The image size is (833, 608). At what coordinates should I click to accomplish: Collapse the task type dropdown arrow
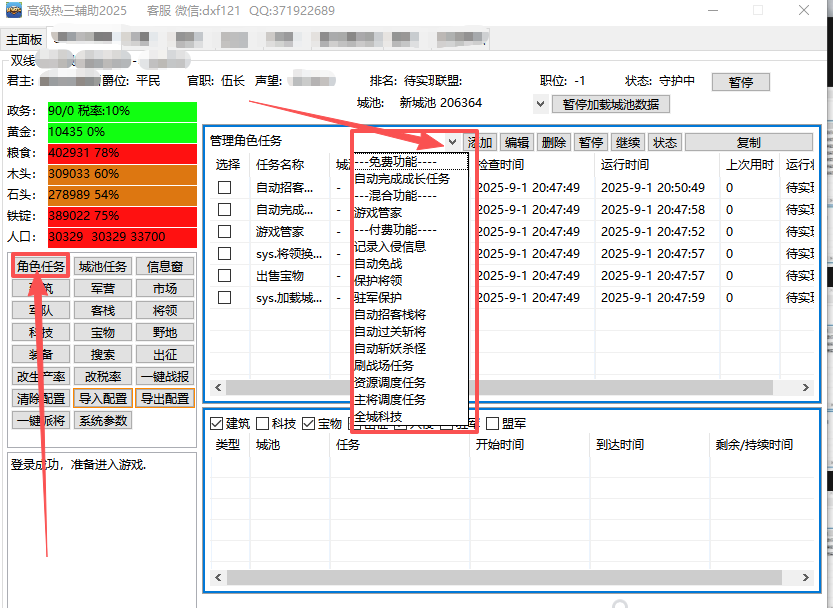coord(453,142)
